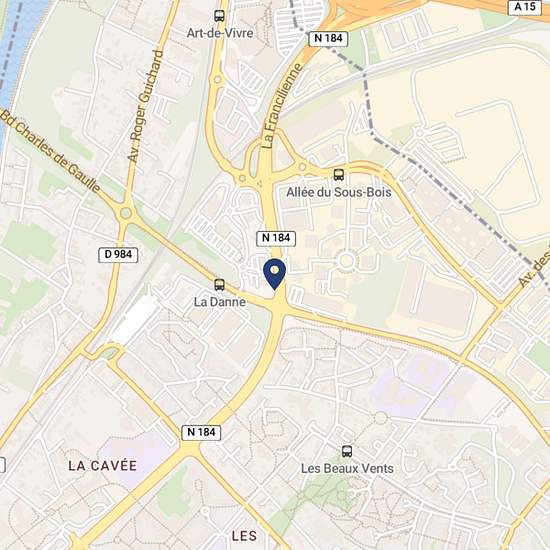Screen dimensions: 550x550
Task: Select the Art-de-Vivre bus stop icon
Action: click(x=220, y=16)
